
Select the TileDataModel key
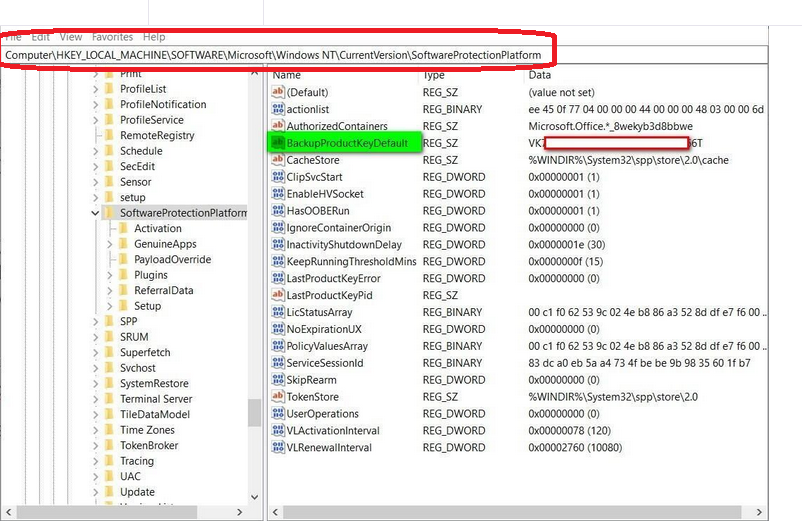point(154,414)
